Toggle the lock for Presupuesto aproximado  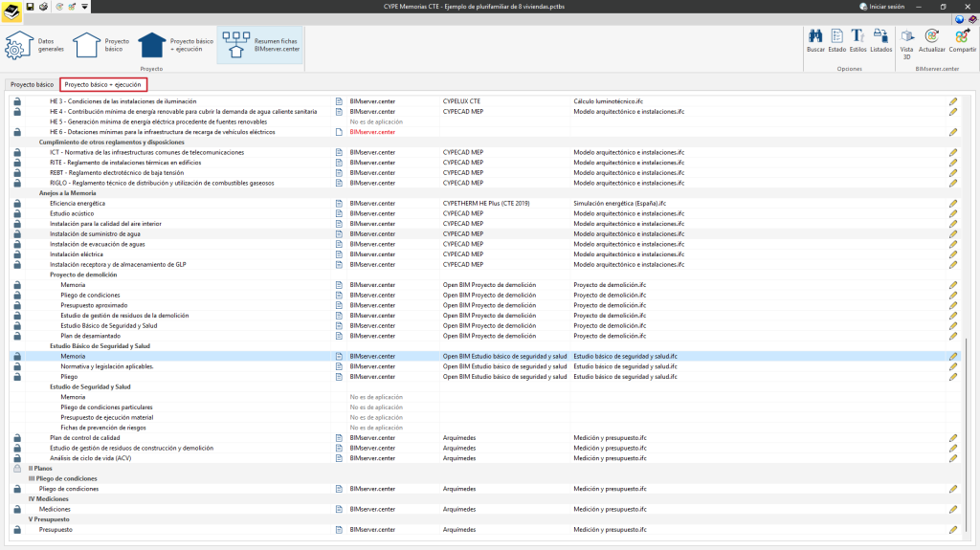pos(17,305)
